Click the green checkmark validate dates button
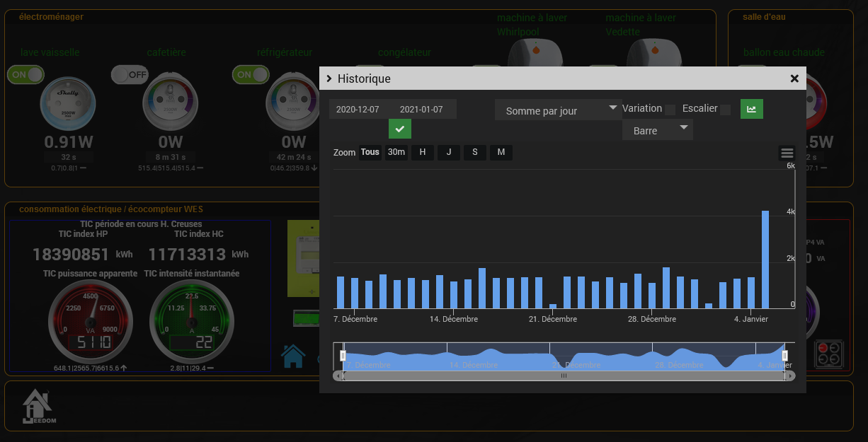Image resolution: width=868 pixels, height=442 pixels. coord(400,129)
